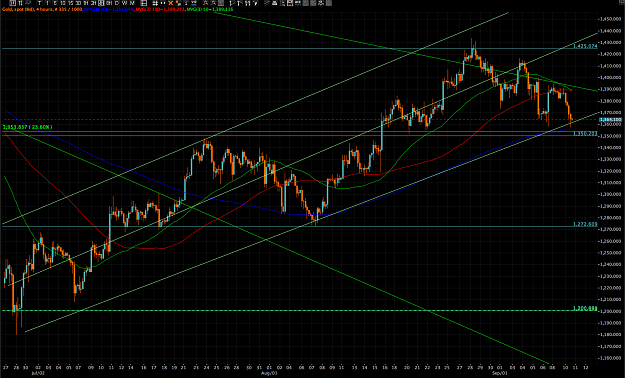Image resolution: width=625 pixels, height=378 pixels.
Task: Click the red MVG(2) 100 indicator label
Action: [159, 9]
